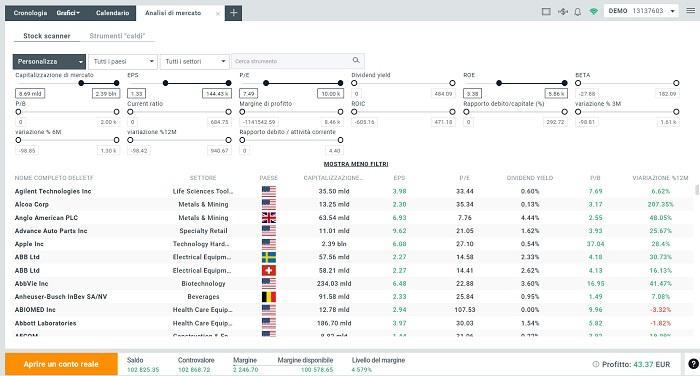Close the Analisi di mercato tab
The width and height of the screenshot is (700, 376).
(218, 13)
